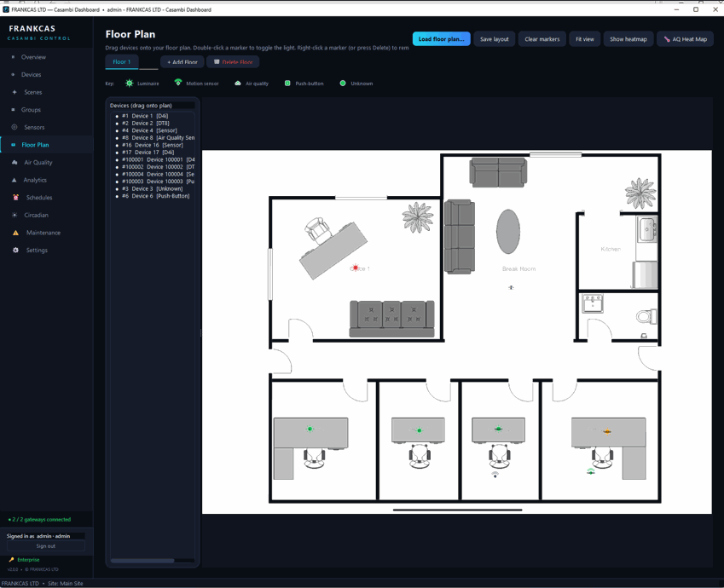Click the red Delete Floor button
The height and width of the screenshot is (588, 724).
coord(233,62)
